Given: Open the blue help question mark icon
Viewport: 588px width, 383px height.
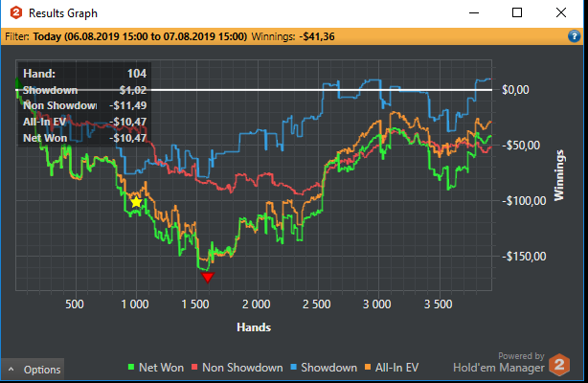Looking at the screenshot, I should 575,36.
